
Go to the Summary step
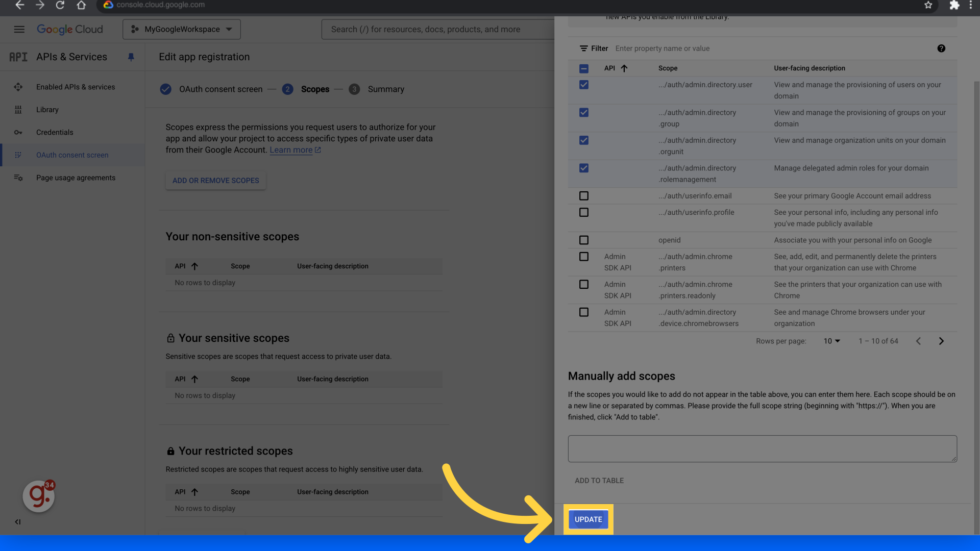(377, 89)
